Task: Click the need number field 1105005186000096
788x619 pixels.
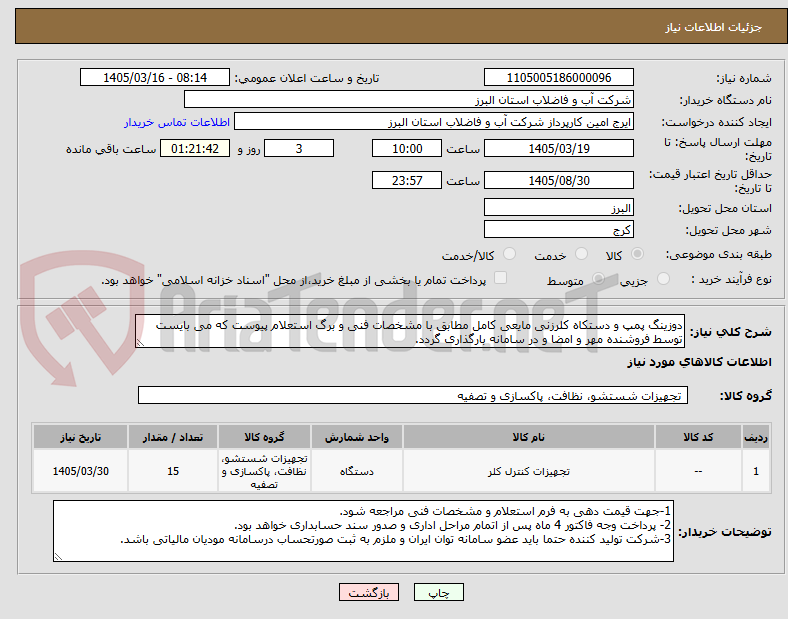Action: click(558, 78)
